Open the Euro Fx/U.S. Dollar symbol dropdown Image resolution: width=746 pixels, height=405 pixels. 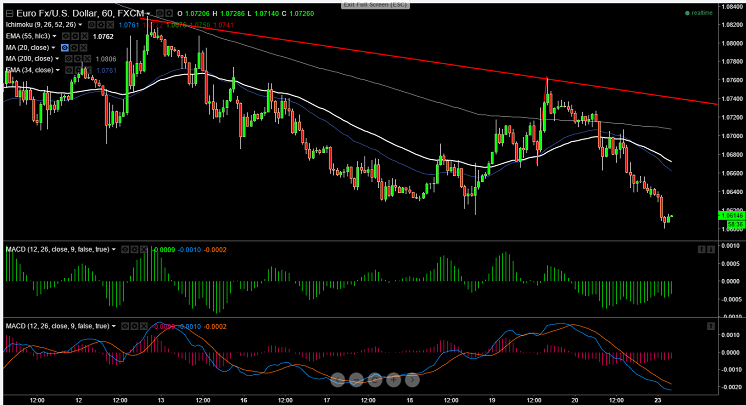coord(148,14)
